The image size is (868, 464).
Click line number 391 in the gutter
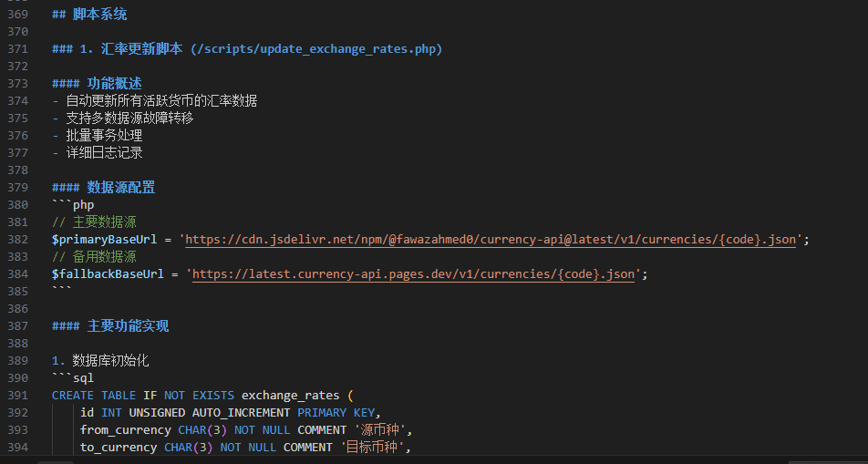tap(17, 396)
